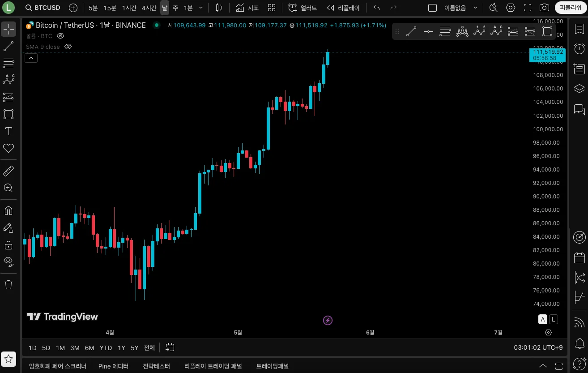Select the 5분 timeframe
Image resolution: width=588 pixels, height=373 pixels.
(x=93, y=8)
